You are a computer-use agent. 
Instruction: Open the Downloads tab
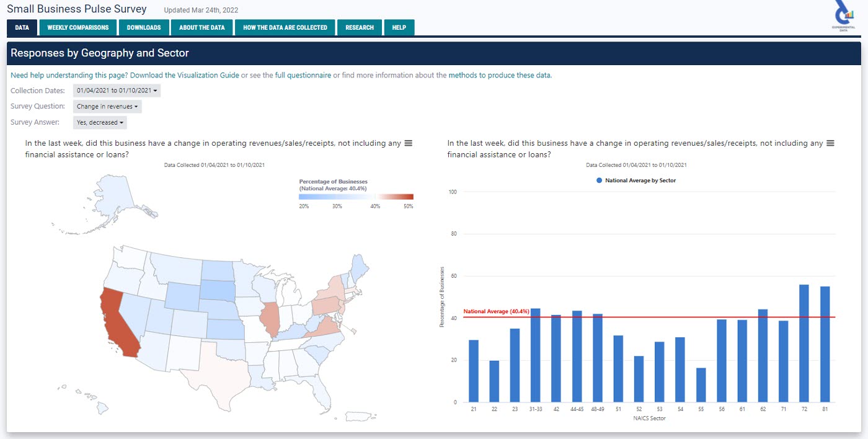click(144, 27)
